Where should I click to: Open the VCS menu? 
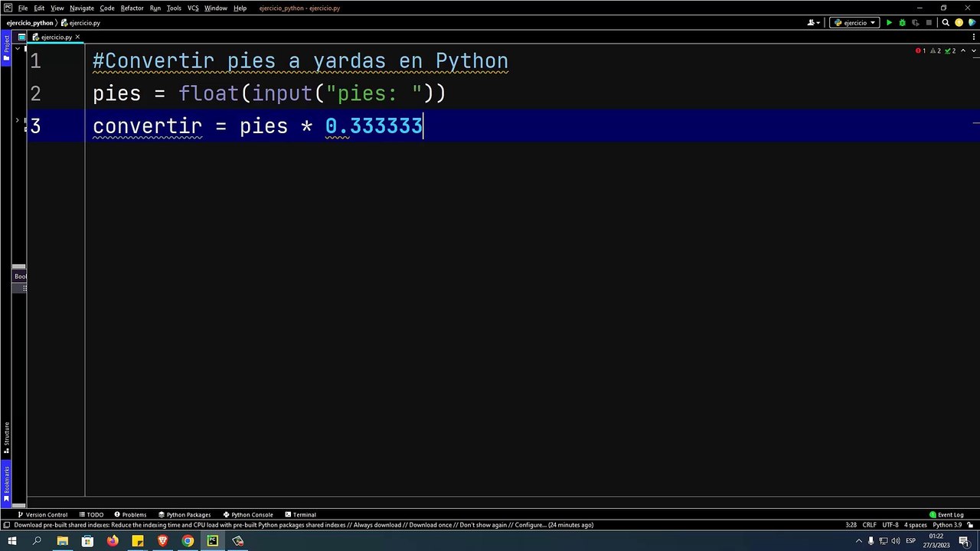[193, 8]
